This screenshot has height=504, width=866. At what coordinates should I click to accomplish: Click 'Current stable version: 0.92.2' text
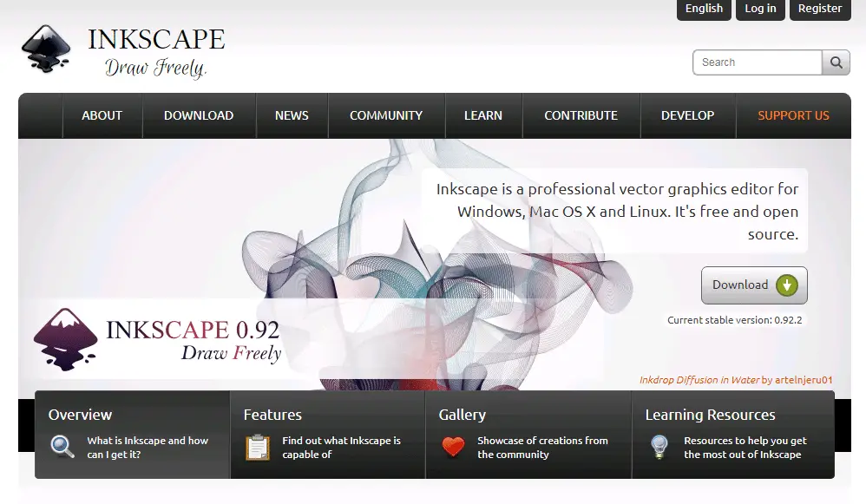click(x=735, y=320)
